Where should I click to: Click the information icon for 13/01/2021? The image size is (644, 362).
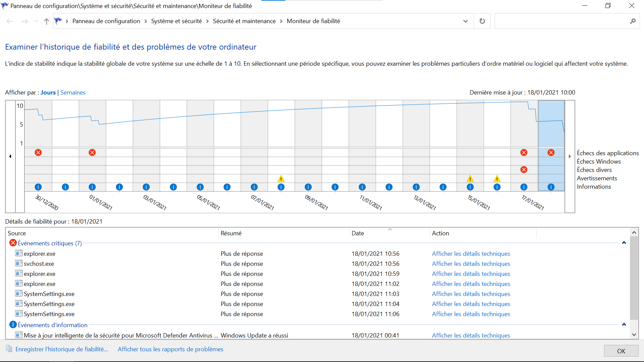[x=416, y=187]
